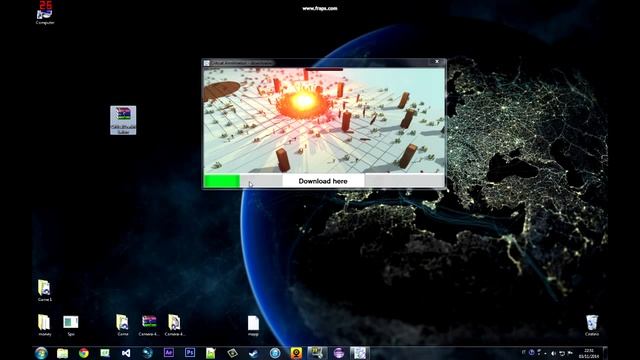Open the Fraps taskbar button
The image size is (640, 360).
[x=317, y=353]
